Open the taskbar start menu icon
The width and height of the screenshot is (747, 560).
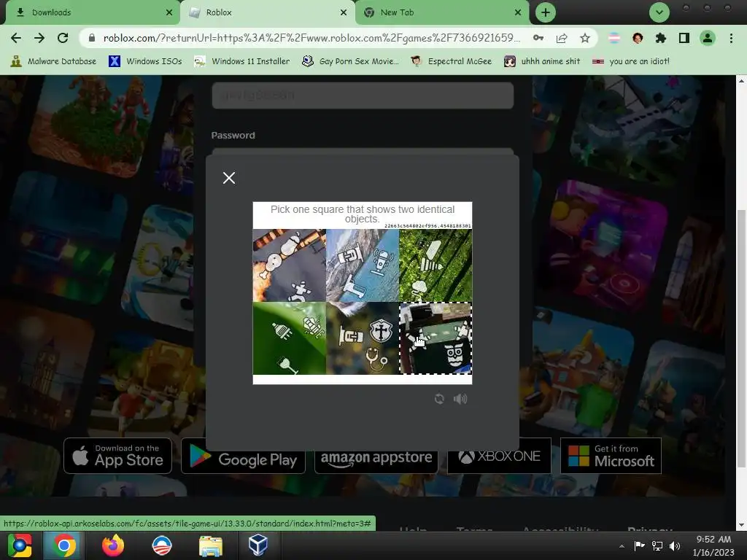[20, 545]
